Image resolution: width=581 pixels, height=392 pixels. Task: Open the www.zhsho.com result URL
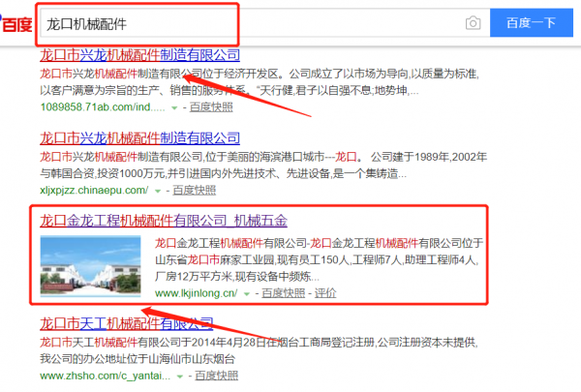click(97, 374)
